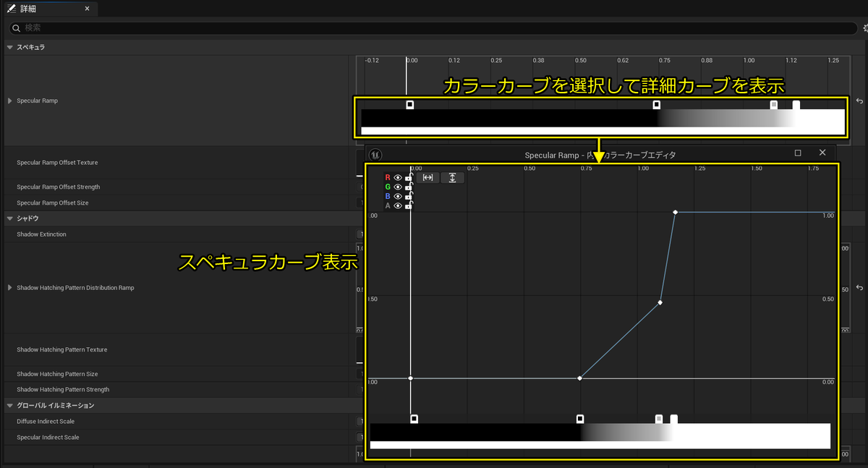Viewport: 868px width, 468px height.
Task: Click the Diffuse Indirect Scale label
Action: pos(46,422)
